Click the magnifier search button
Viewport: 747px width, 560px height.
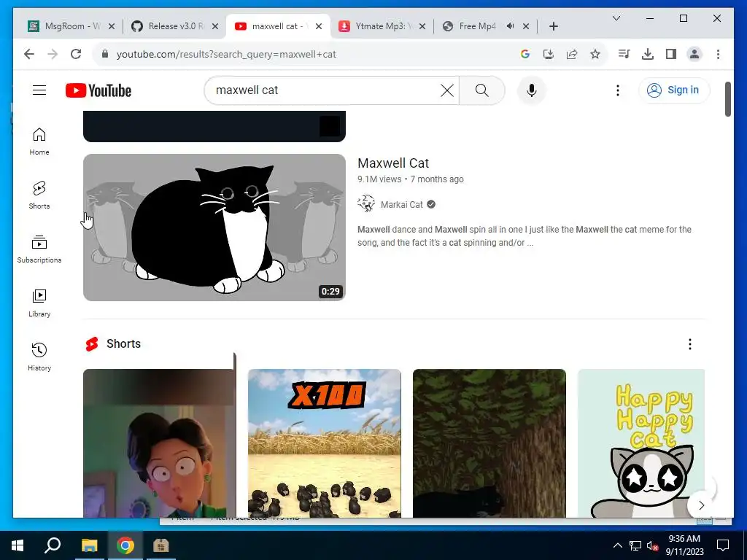(481, 90)
